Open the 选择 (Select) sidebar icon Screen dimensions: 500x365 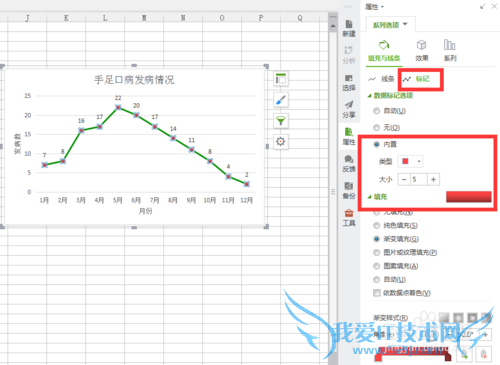pos(349,83)
